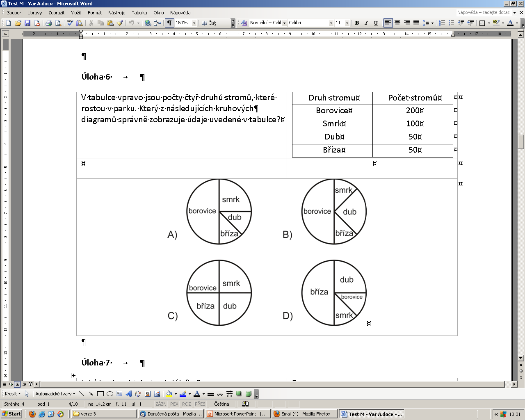This screenshot has width=525, height=420.
Task: Open the style dropdown Normální + Calibri
Action: coord(284,23)
